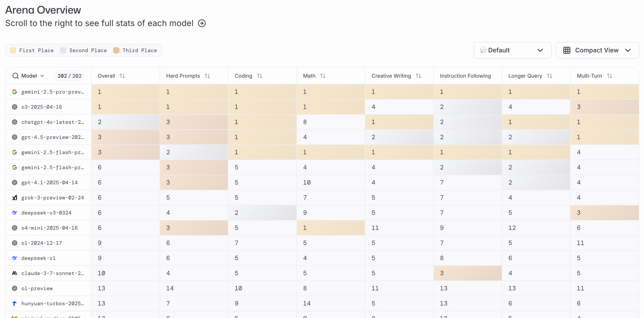This screenshot has width=644, height=318.
Task: Click the 202 / 202 model count badge
Action: tap(70, 76)
